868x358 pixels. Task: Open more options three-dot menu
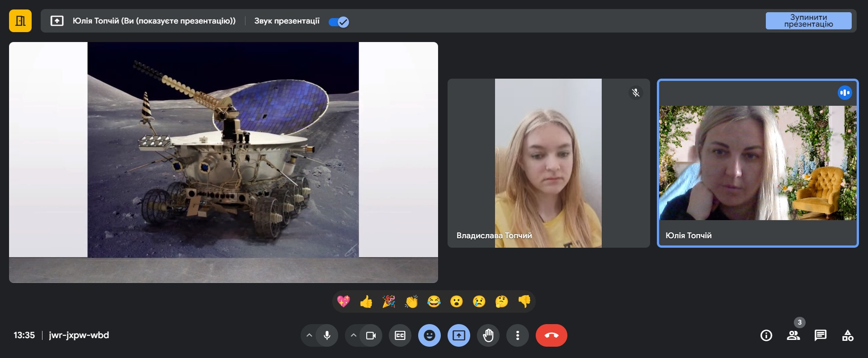pyautogui.click(x=518, y=335)
